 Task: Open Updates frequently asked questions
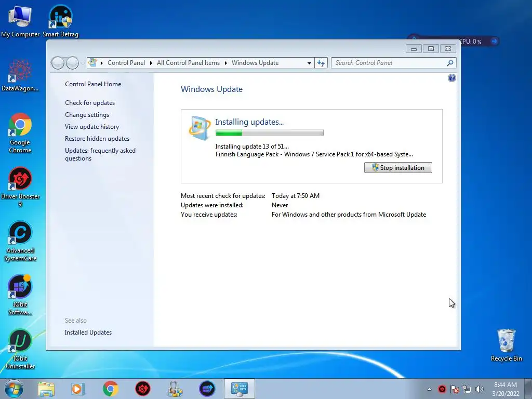tap(100, 154)
